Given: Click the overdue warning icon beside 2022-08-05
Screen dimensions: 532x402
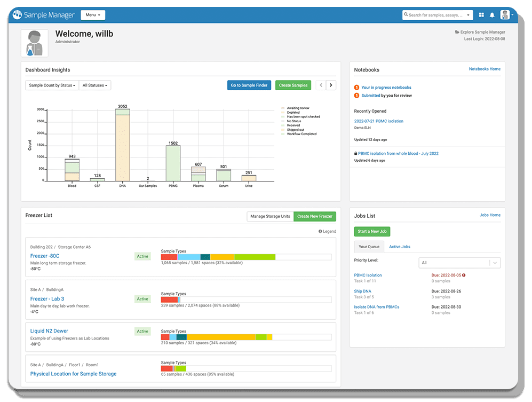Looking at the screenshot, I should (464, 275).
